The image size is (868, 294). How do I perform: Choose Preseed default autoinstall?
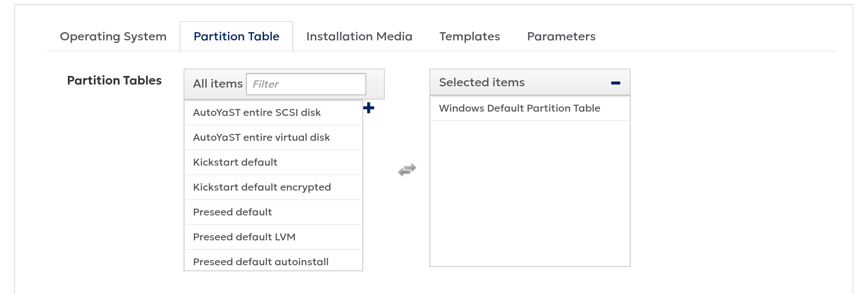tap(261, 261)
